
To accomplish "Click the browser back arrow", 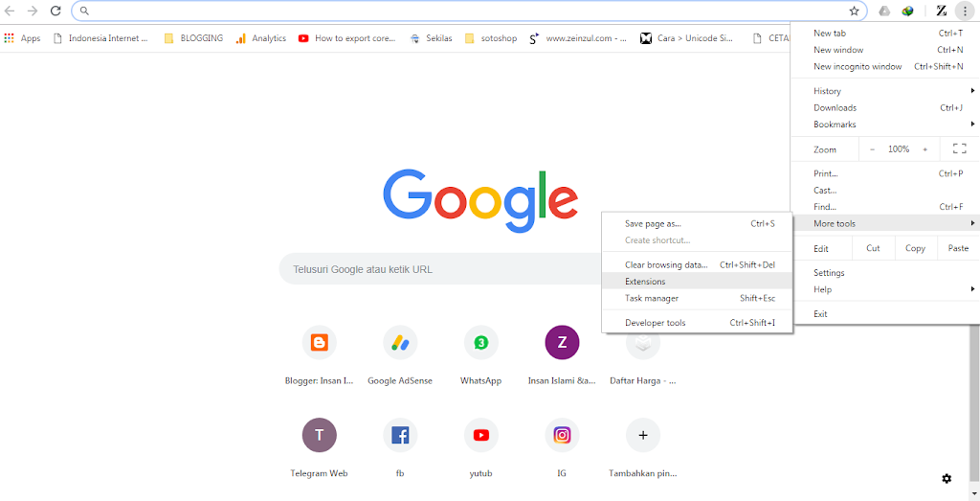I will [x=10, y=11].
